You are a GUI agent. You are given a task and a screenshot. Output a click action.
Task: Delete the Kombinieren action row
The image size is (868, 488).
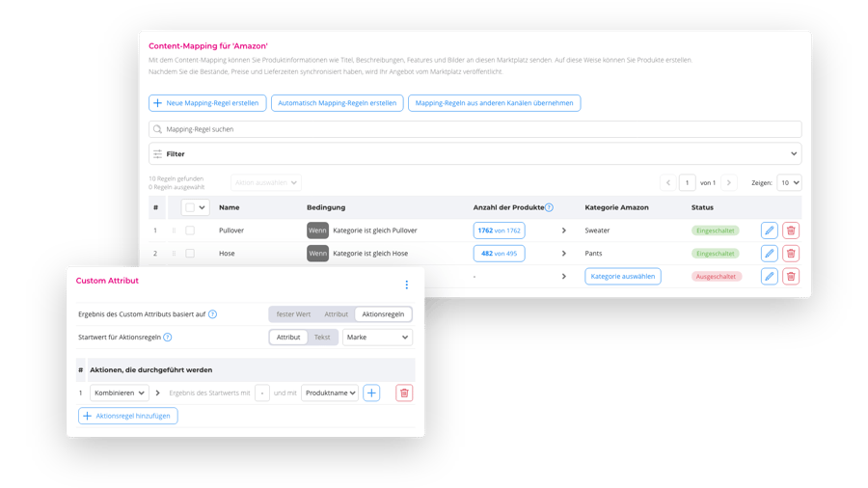(x=404, y=393)
